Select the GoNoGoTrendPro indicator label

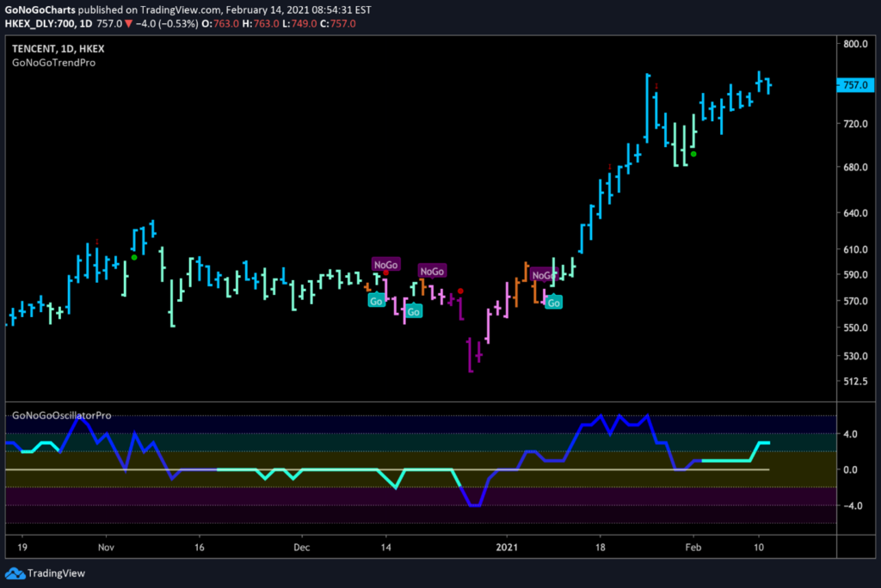(54, 63)
